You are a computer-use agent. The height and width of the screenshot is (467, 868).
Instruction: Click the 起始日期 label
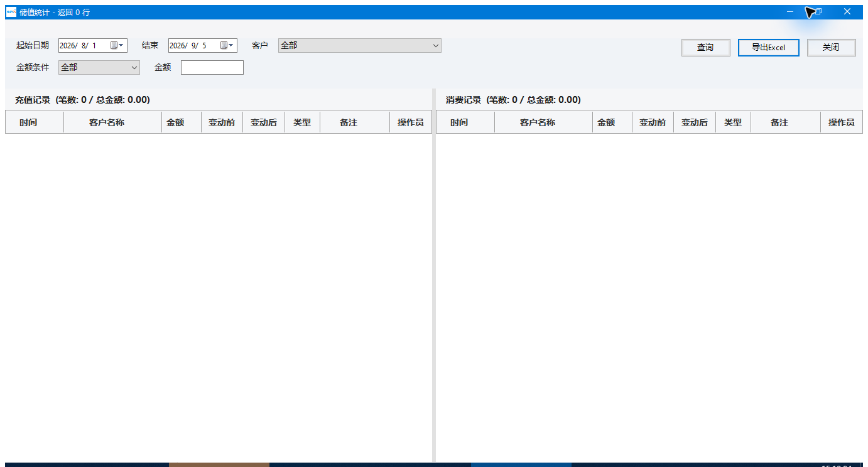pos(33,45)
